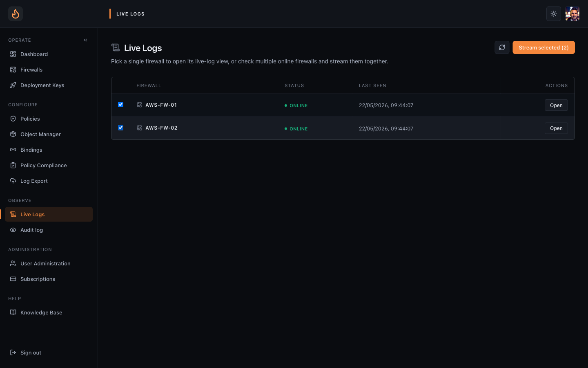This screenshot has height=368, width=588.
Task: Collapse the sidebar with the double chevron
Action: click(85, 40)
